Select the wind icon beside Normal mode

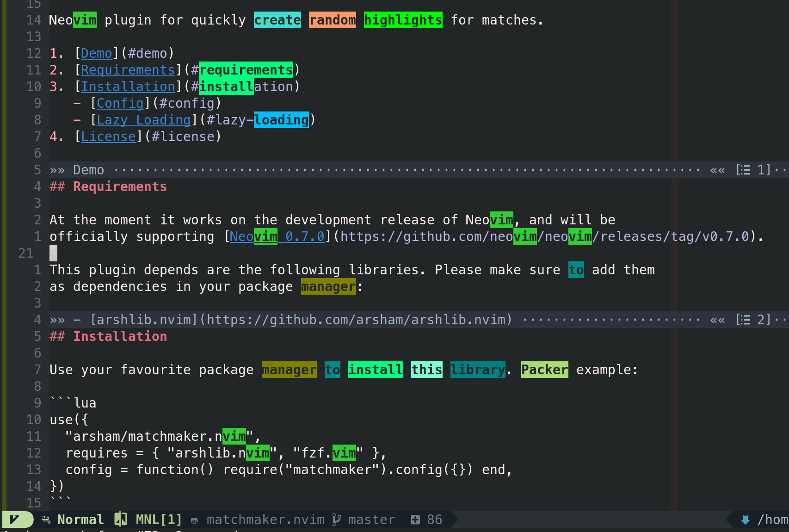coord(46,519)
